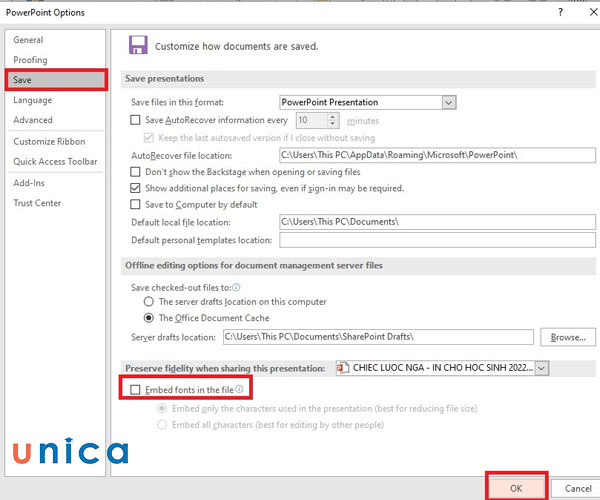Open Customize Ribbon settings
The height and width of the screenshot is (500, 600).
pos(49,142)
